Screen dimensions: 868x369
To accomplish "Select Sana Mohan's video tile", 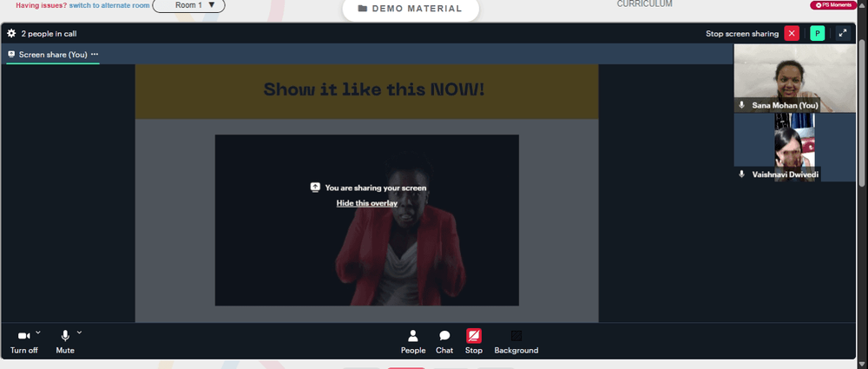I will coord(794,78).
